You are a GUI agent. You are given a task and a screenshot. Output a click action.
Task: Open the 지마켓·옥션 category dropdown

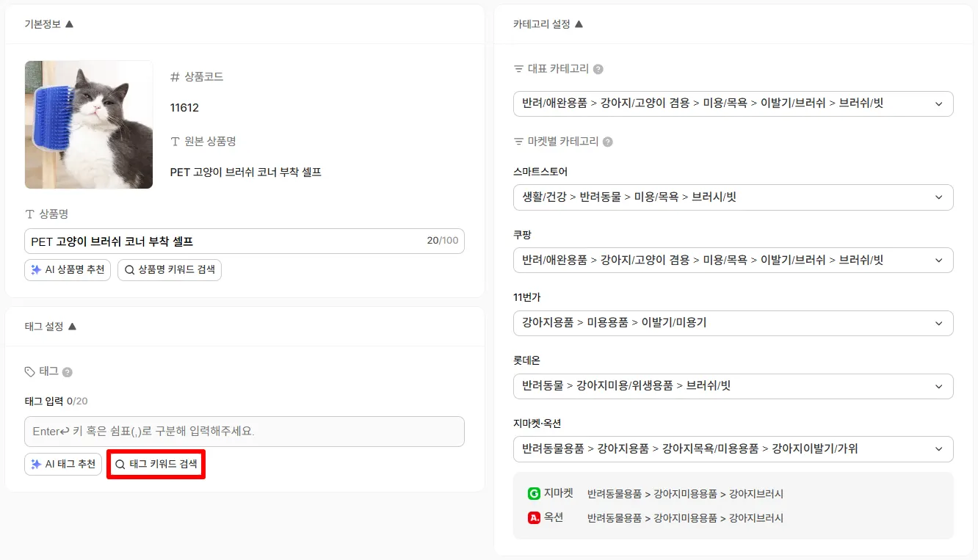coord(938,449)
